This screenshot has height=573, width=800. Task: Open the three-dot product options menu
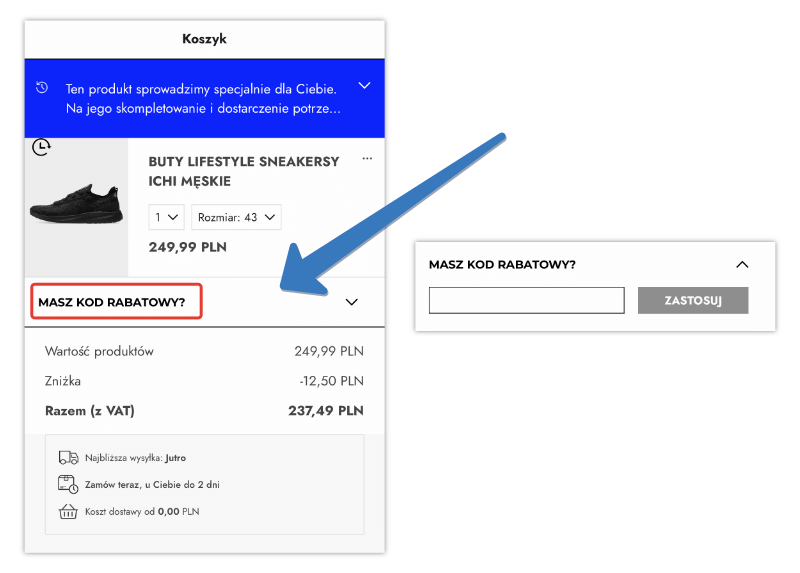pyautogui.click(x=367, y=158)
